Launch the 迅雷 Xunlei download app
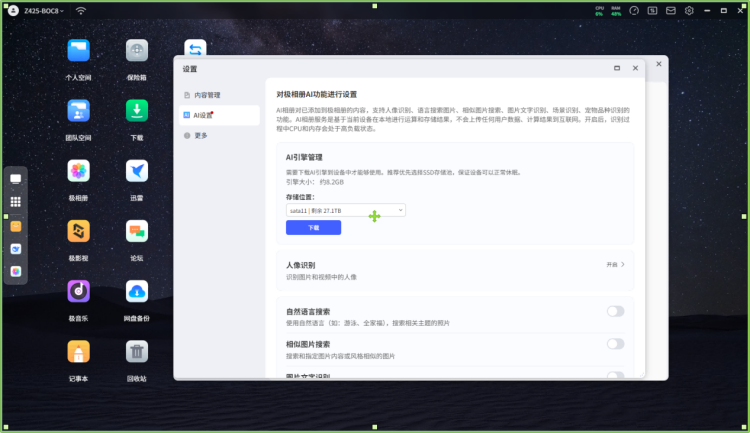750x433 pixels. (x=137, y=171)
